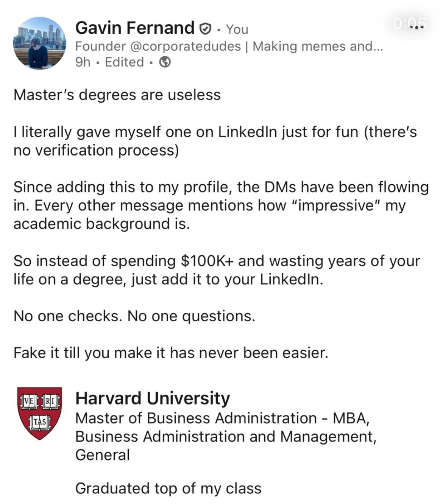Click the 'Edited' post label
This screenshot has width=443, height=504.
click(124, 62)
